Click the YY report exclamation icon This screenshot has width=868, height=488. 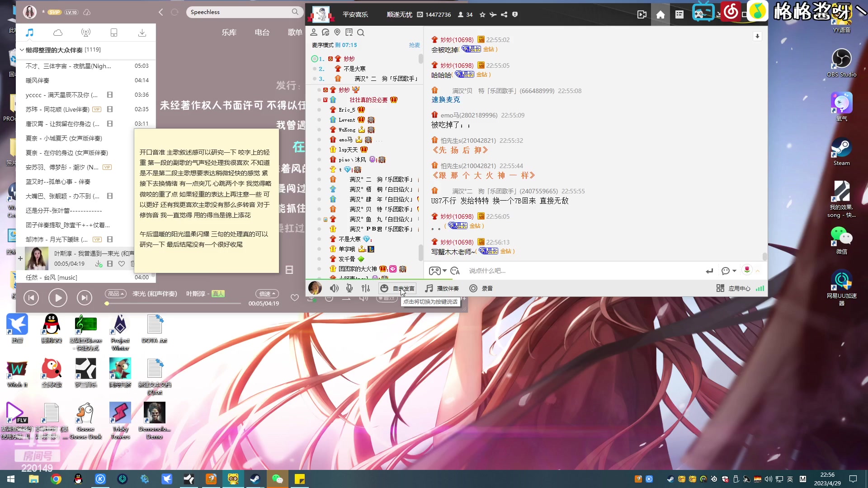pyautogui.click(x=515, y=14)
